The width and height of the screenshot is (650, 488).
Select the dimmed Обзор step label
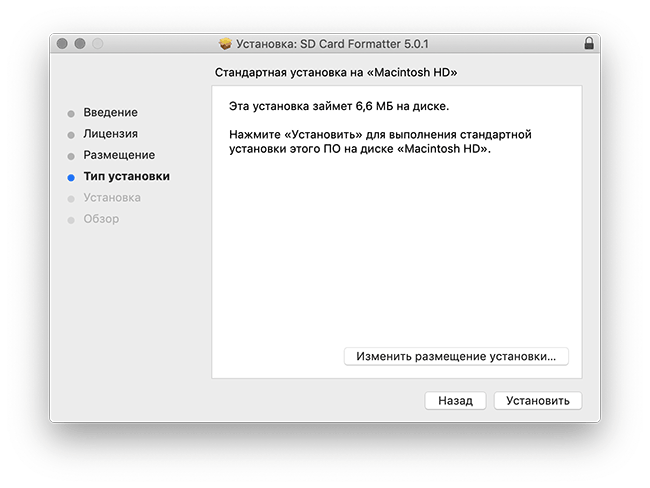(x=101, y=219)
